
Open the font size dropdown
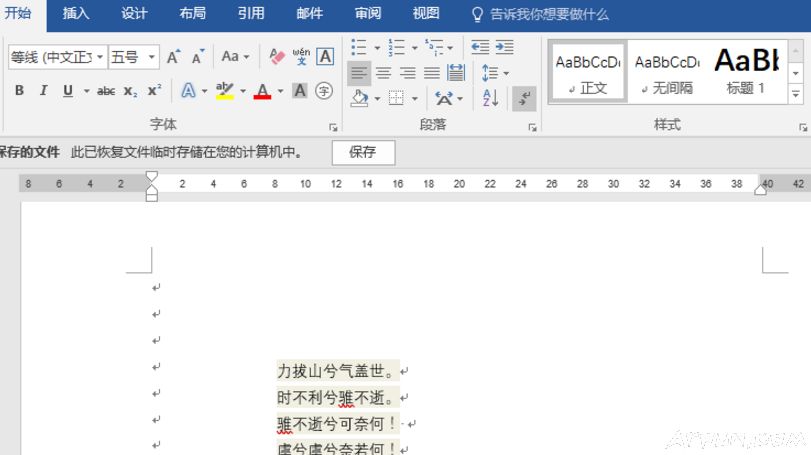[x=134, y=57]
